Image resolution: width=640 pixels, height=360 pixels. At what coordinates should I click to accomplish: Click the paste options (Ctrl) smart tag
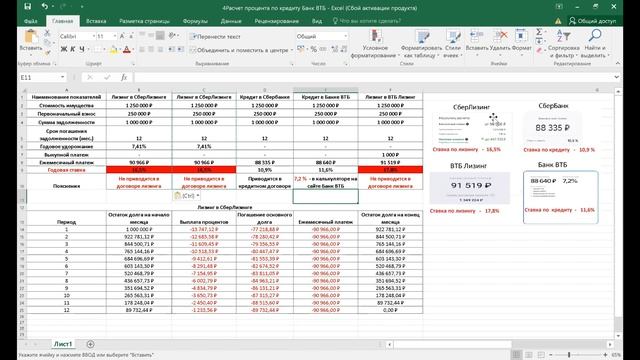pos(187,196)
